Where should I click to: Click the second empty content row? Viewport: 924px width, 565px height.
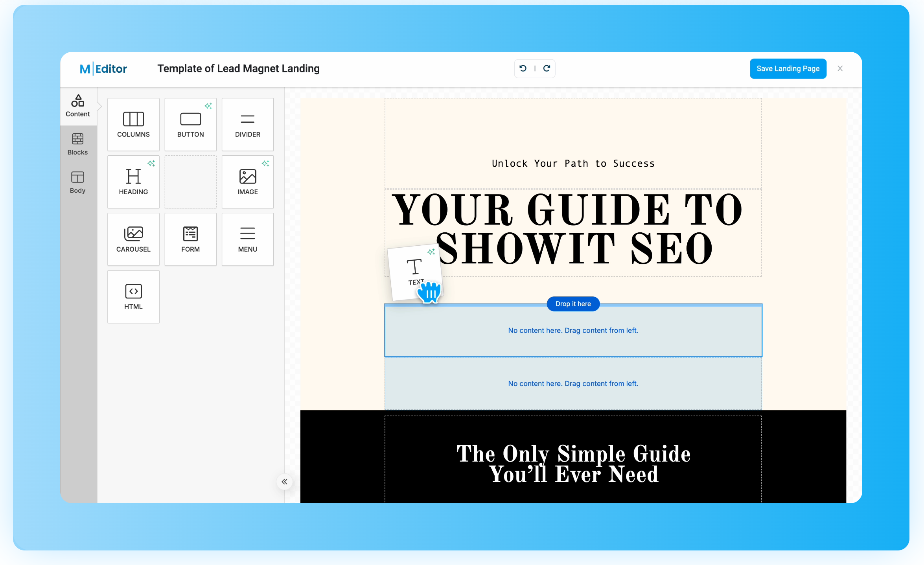(x=573, y=383)
